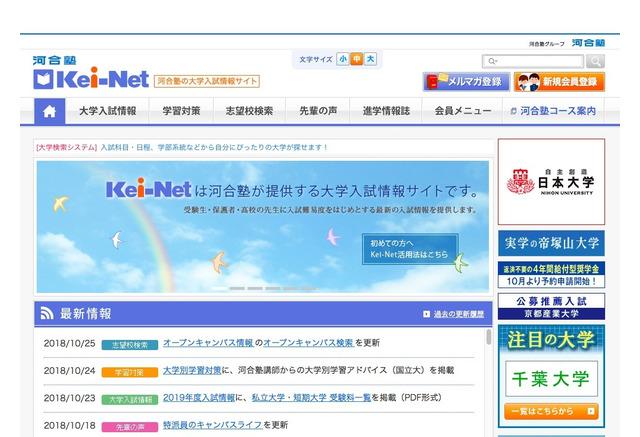
Task: Open the 実学の帝塚山大学 banner
Action: (551, 243)
